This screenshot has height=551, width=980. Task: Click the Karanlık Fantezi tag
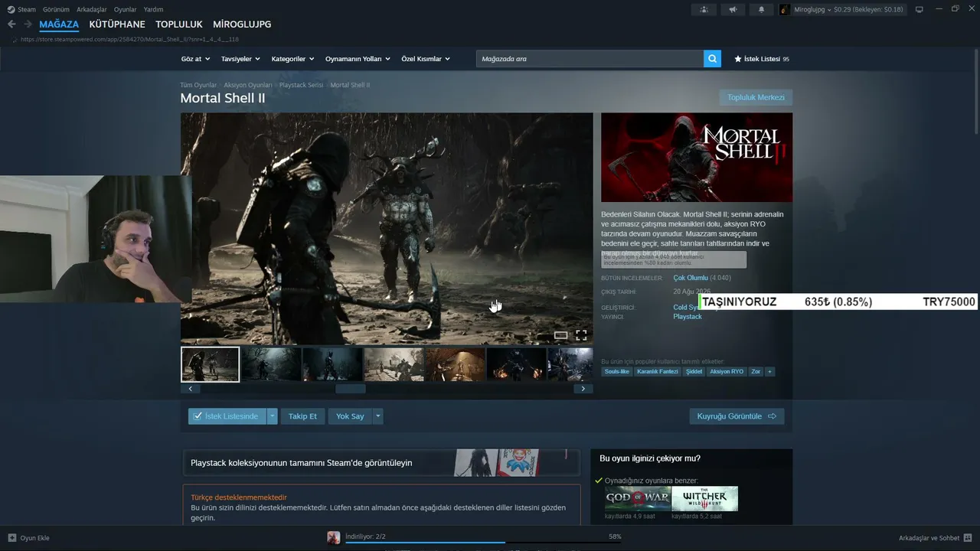(x=658, y=372)
